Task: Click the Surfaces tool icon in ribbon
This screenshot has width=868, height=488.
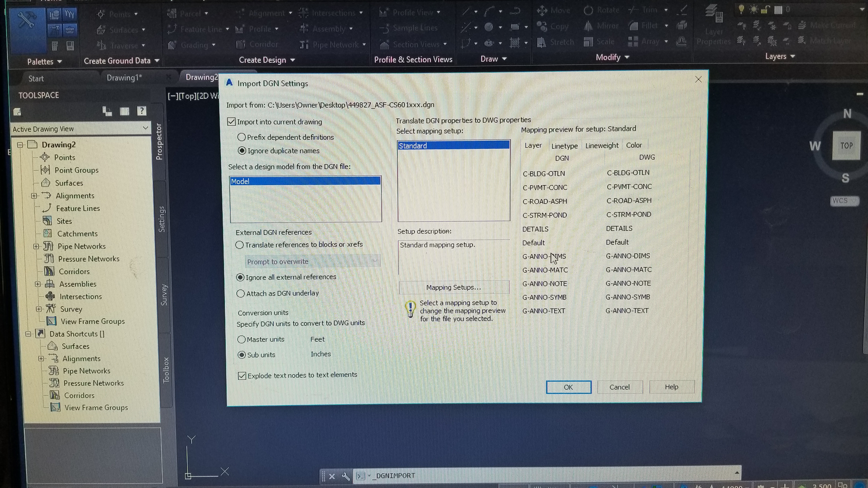Action: pyautogui.click(x=101, y=30)
